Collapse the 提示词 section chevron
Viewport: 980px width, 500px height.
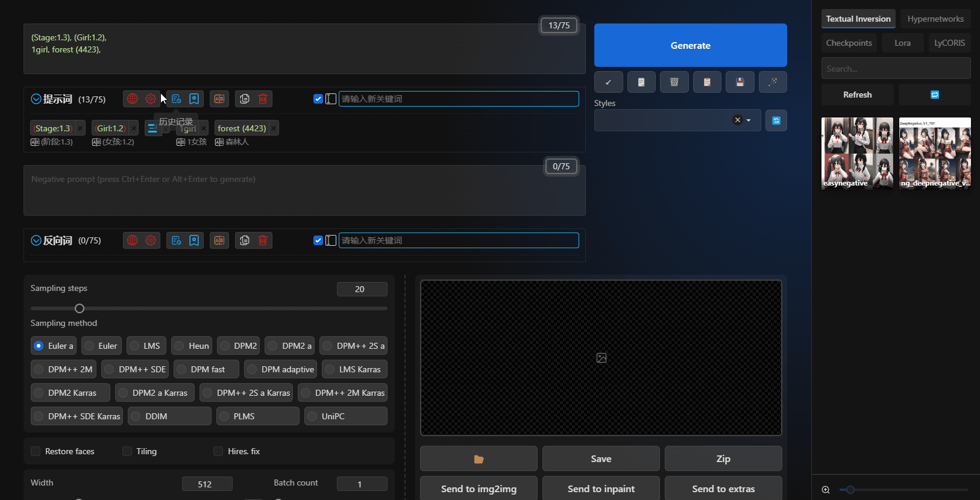click(36, 99)
